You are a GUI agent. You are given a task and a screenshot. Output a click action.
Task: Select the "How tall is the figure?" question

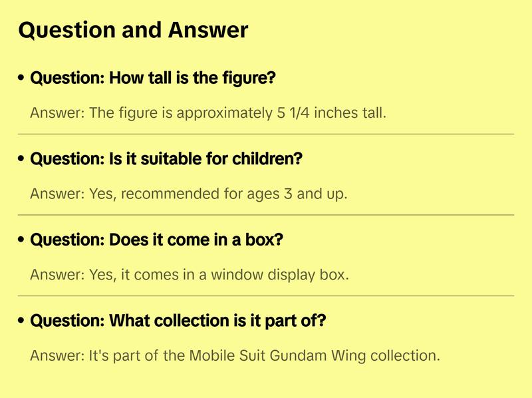point(153,79)
